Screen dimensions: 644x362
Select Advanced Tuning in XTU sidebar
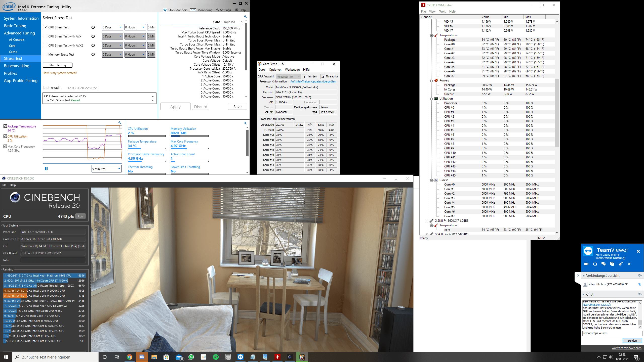tap(19, 33)
